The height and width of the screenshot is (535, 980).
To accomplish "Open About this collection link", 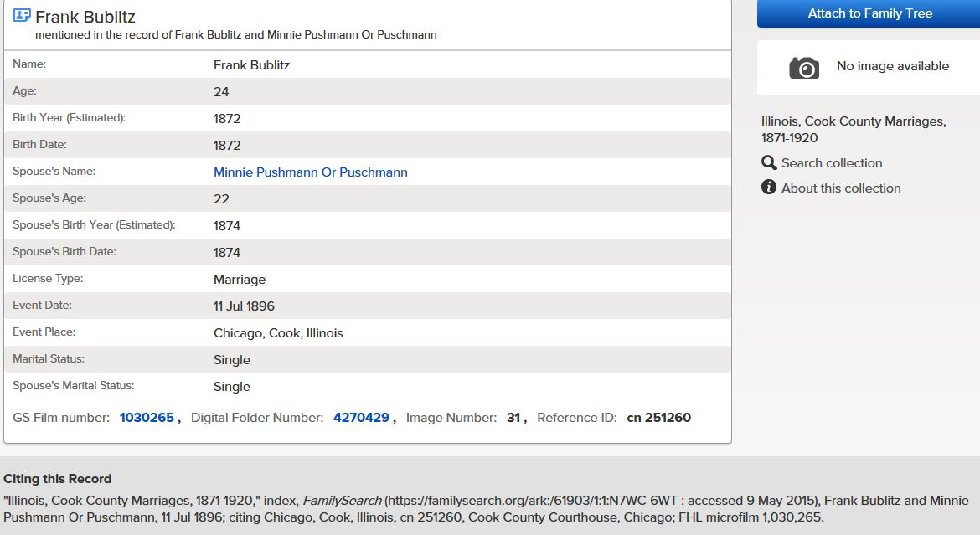I will 841,188.
